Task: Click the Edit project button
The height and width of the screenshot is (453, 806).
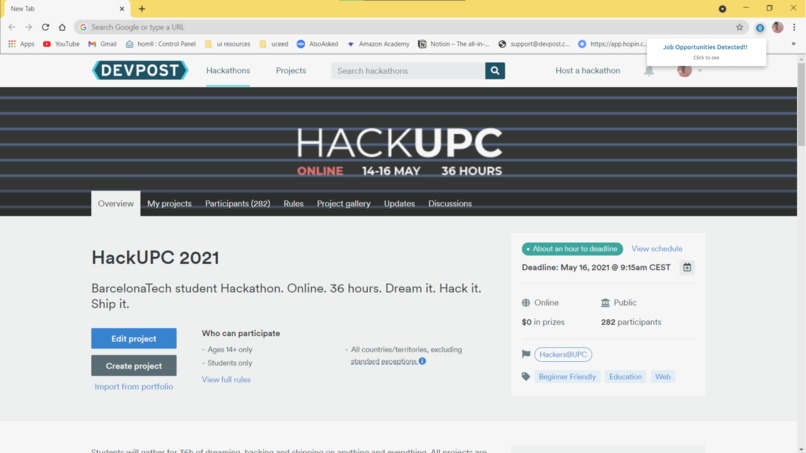Action: (x=134, y=338)
